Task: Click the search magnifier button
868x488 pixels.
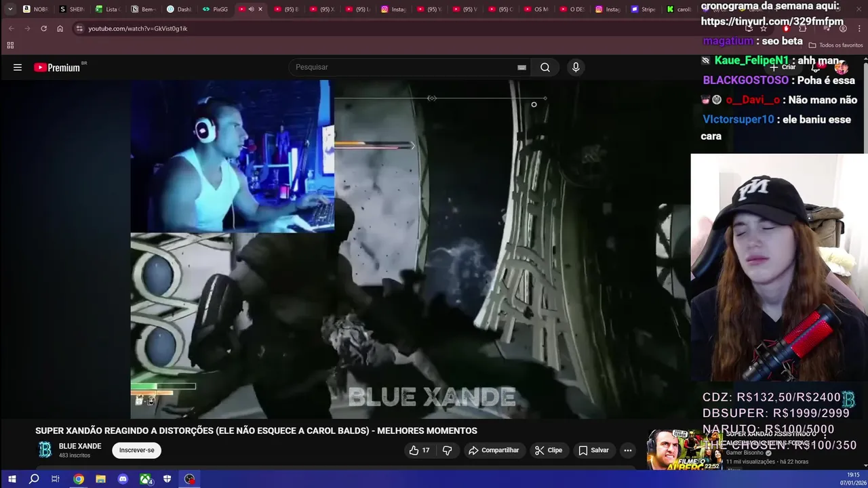Action: tap(545, 67)
